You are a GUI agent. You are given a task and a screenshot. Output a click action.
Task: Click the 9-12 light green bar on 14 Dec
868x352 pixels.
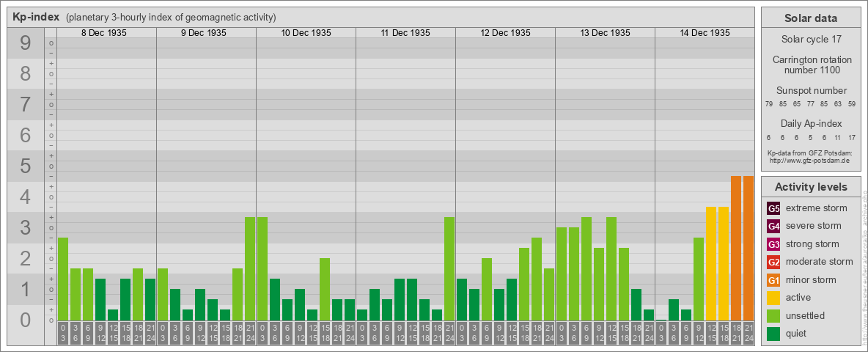[x=699, y=279]
